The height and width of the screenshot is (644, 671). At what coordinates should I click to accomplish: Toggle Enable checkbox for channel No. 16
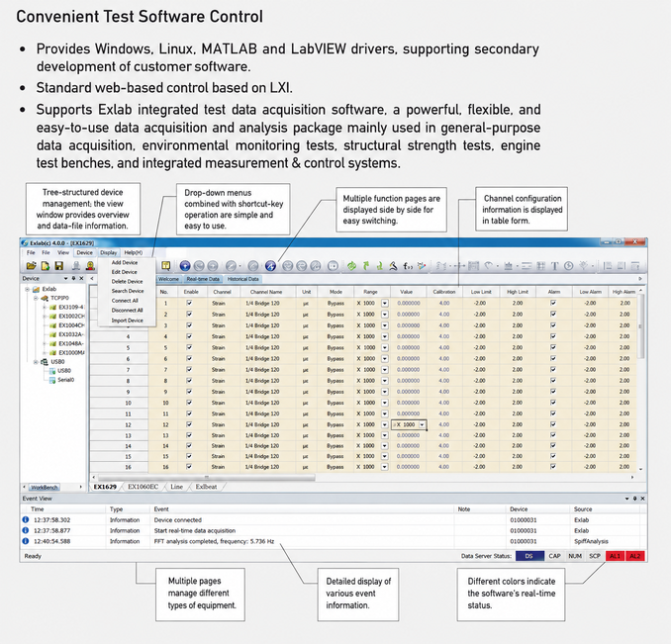[x=189, y=467]
